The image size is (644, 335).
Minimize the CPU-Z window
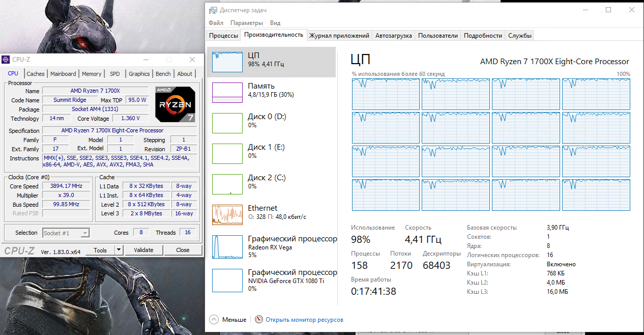(x=145, y=60)
